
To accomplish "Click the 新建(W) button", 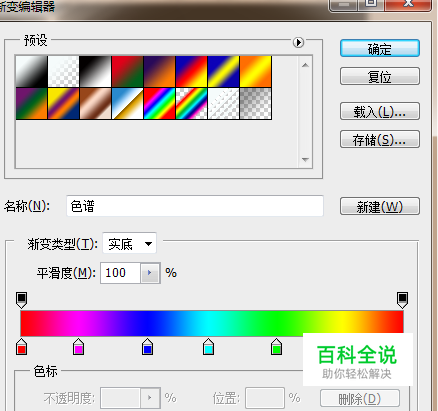I will point(380,206).
